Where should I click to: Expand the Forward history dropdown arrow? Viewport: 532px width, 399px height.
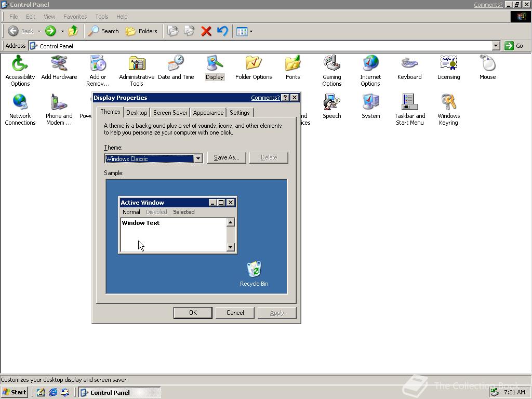tap(62, 32)
